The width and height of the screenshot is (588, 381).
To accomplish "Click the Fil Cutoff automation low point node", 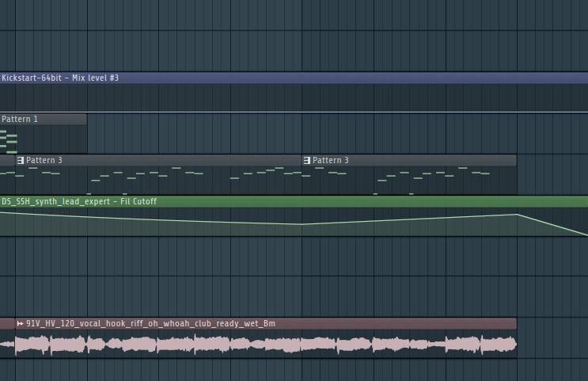I will coord(302,224).
